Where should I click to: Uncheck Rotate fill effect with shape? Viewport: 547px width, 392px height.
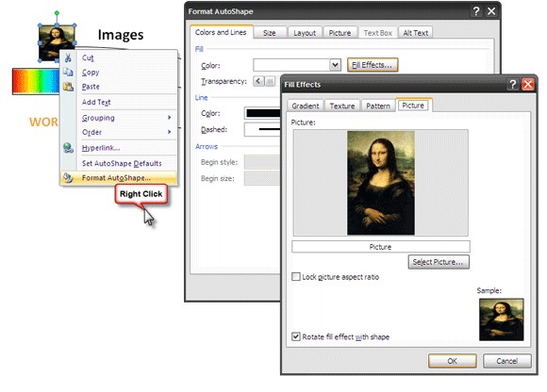[x=296, y=336]
